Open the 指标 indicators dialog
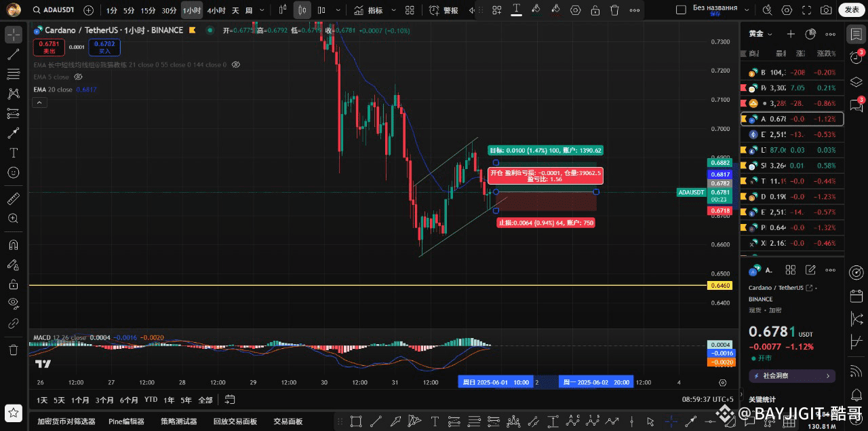 coord(368,10)
